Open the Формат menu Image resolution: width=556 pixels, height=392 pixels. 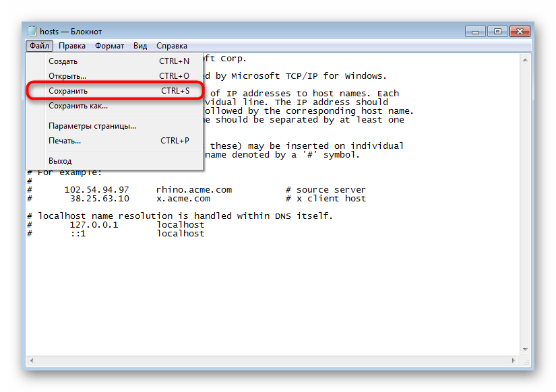click(x=109, y=46)
